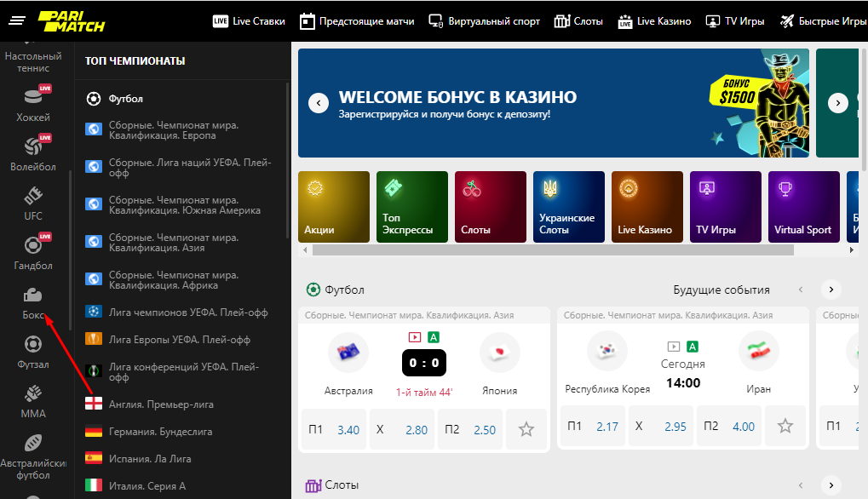Bet X 2.80 Австралия-Япония draw
868x499 pixels.
click(402, 429)
